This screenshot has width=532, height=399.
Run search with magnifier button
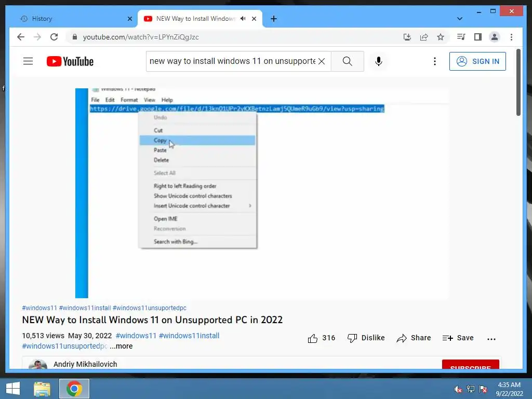[x=348, y=61]
